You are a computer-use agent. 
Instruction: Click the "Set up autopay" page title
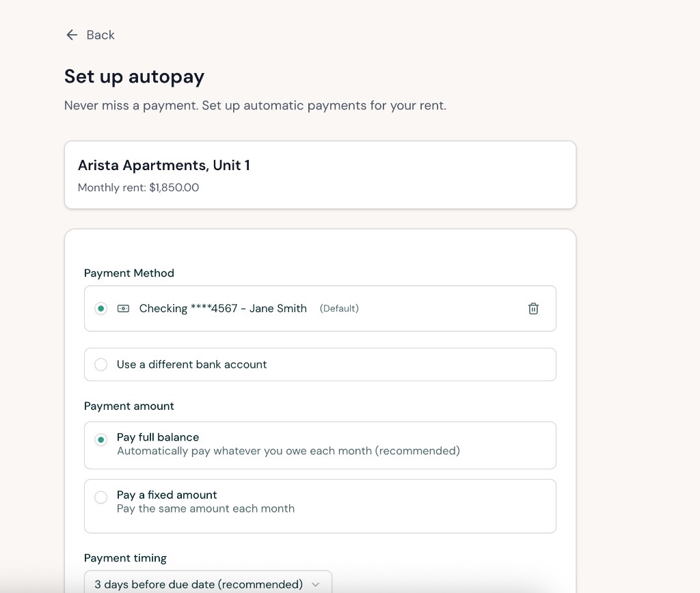pyautogui.click(x=134, y=77)
